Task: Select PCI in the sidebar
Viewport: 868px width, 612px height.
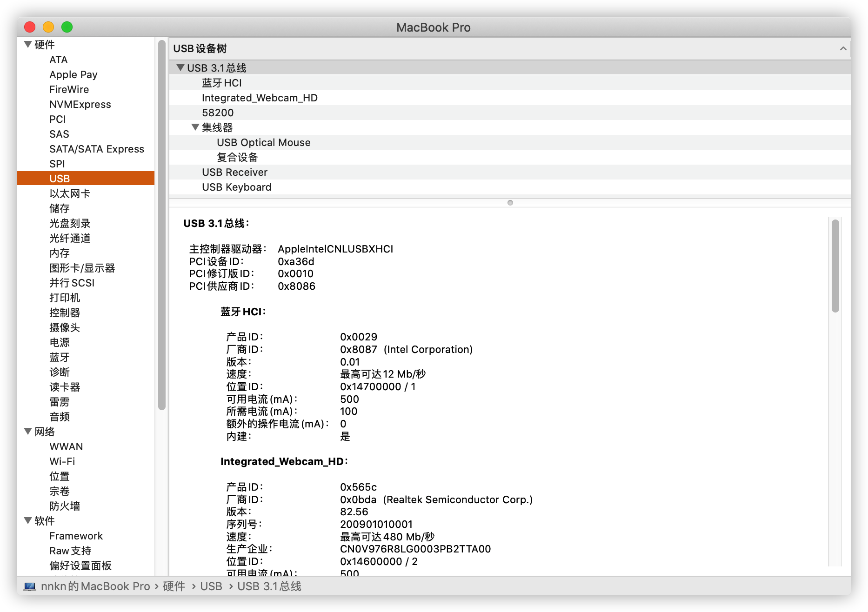Action: (58, 119)
